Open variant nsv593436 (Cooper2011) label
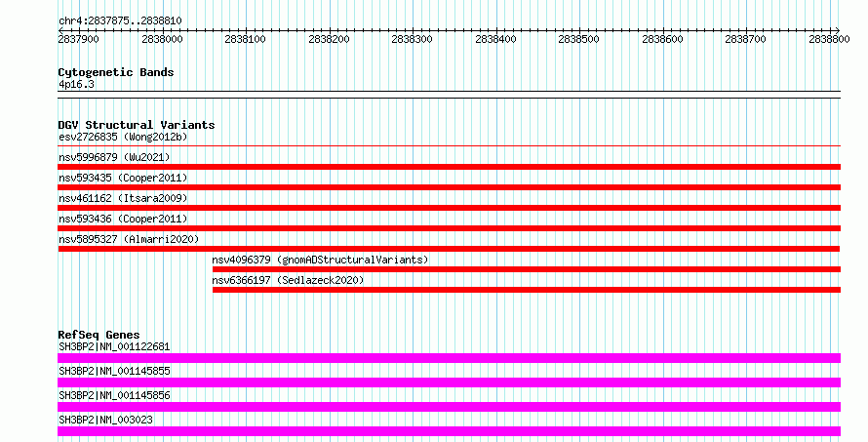The height and width of the screenshot is (442, 868). 123,219
